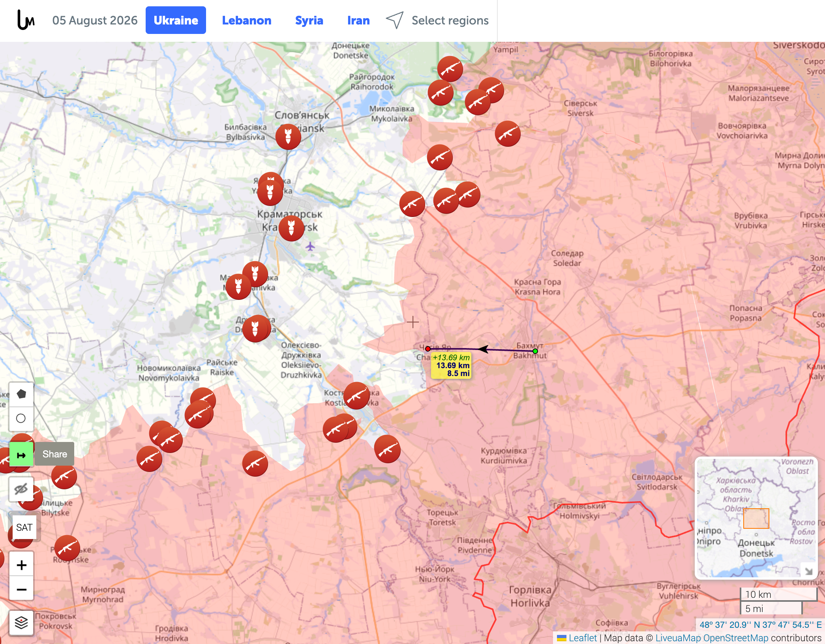The image size is (825, 644).
Task: Open the bomb marker on Druzhkivka label
Action: pyautogui.click(x=255, y=328)
